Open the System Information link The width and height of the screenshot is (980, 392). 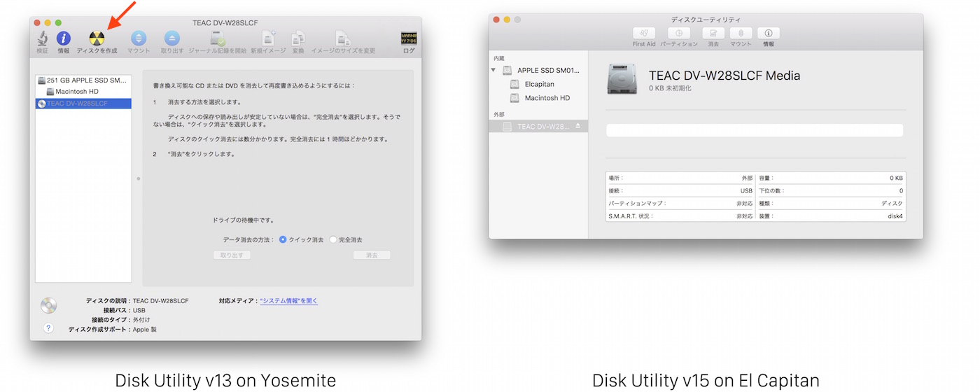[x=288, y=301]
